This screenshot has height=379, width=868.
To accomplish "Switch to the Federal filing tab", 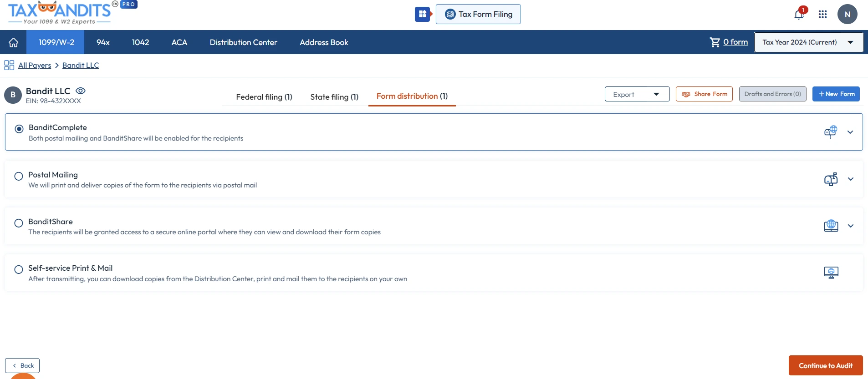I will pyautogui.click(x=264, y=96).
